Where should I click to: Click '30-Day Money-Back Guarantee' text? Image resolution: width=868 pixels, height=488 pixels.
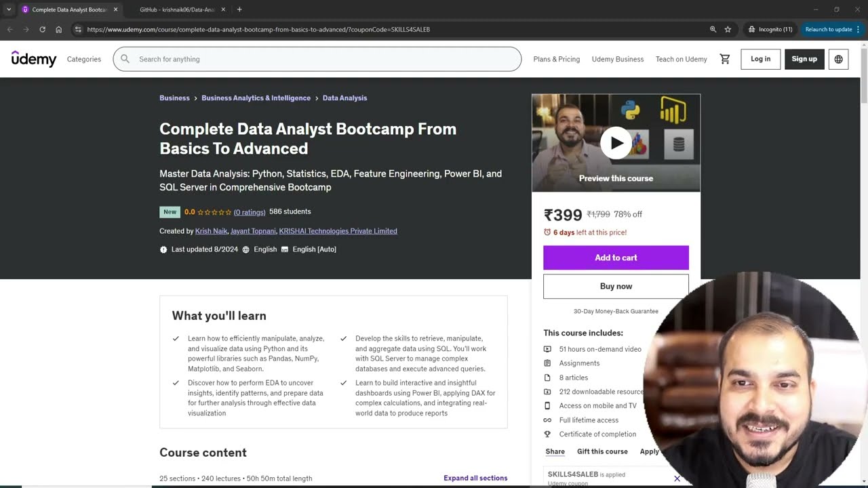[x=616, y=311]
